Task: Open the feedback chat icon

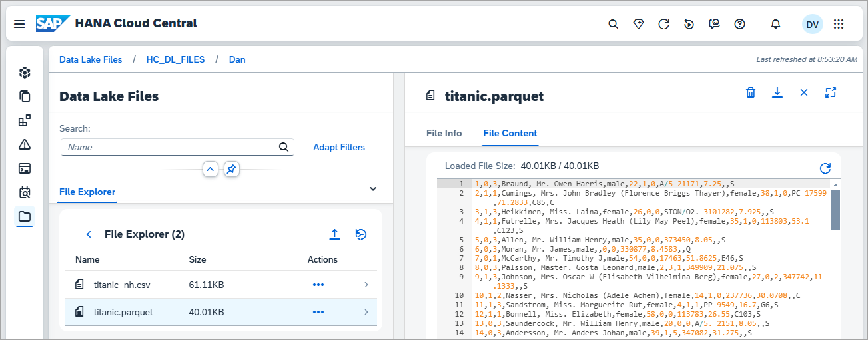Action: coord(715,24)
